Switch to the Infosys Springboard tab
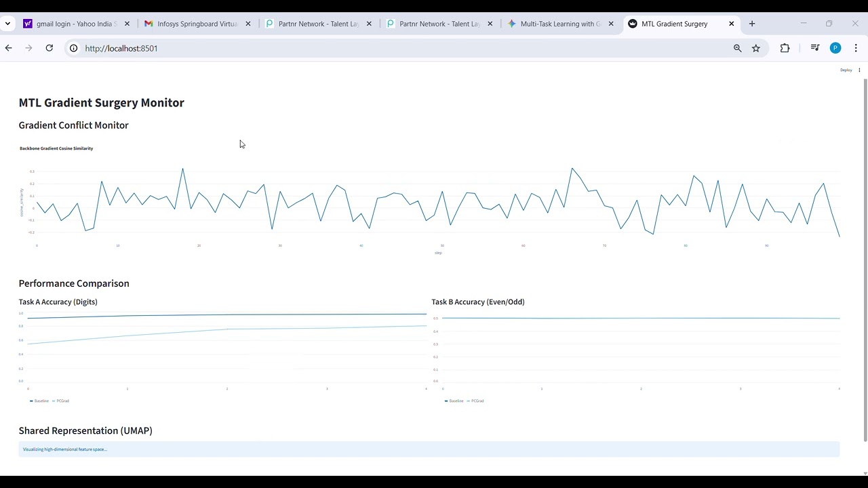Viewport: 868px width, 488px height. point(196,24)
